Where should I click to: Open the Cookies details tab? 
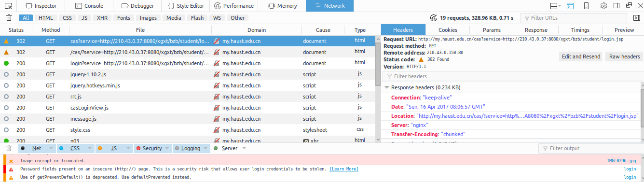pos(447,30)
